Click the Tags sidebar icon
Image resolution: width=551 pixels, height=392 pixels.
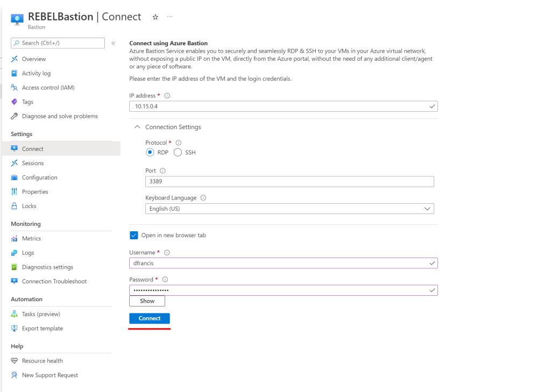click(15, 102)
